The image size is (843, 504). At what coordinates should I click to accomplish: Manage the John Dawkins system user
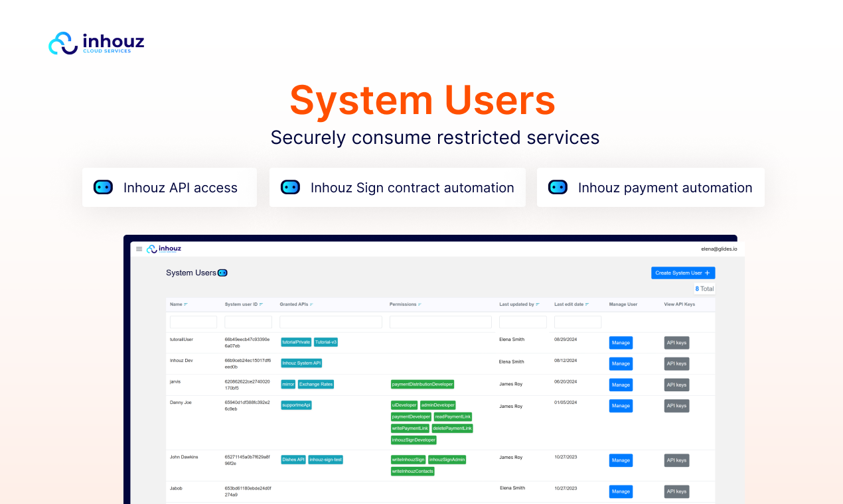(621, 460)
